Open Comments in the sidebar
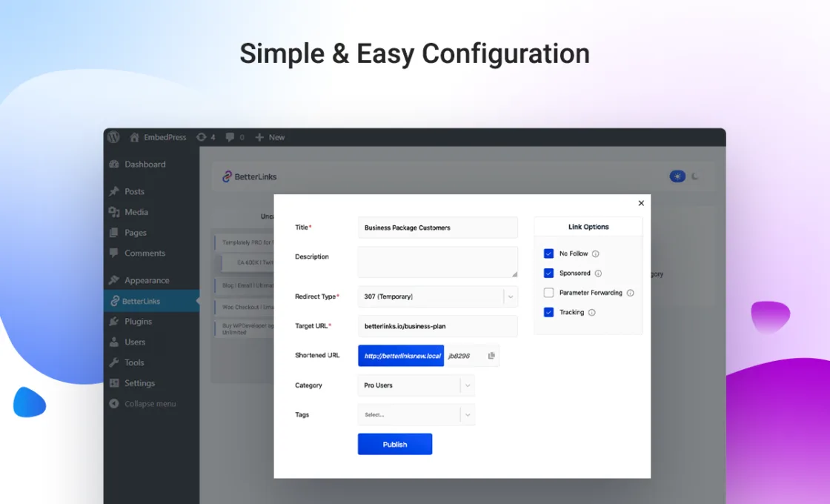The image size is (830, 504). [x=145, y=253]
